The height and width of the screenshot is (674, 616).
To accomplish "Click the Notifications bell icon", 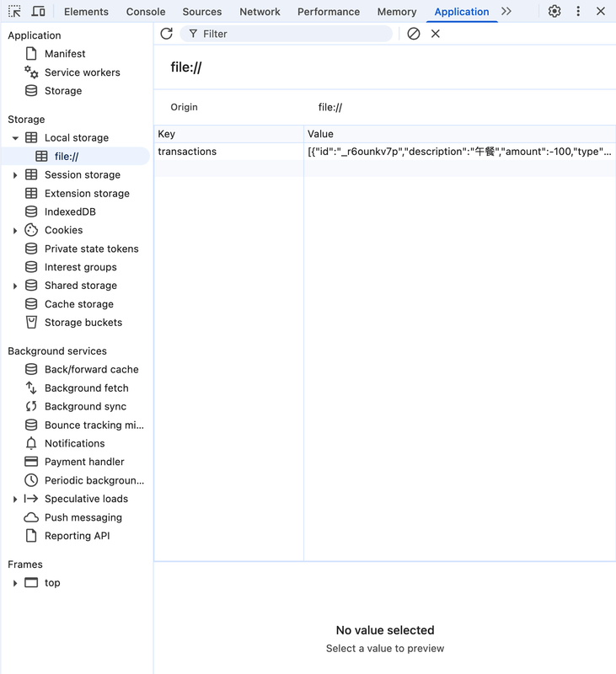I will click(31, 443).
